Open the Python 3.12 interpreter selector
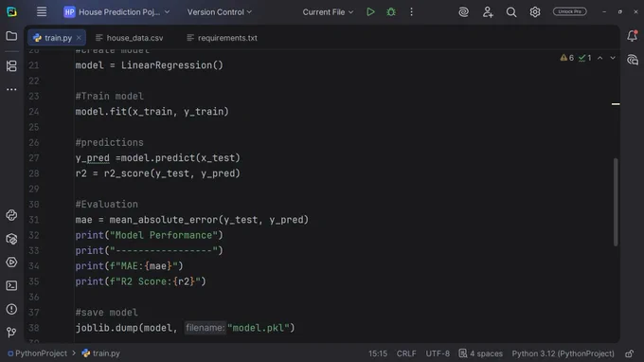The image size is (644, 362). click(563, 353)
